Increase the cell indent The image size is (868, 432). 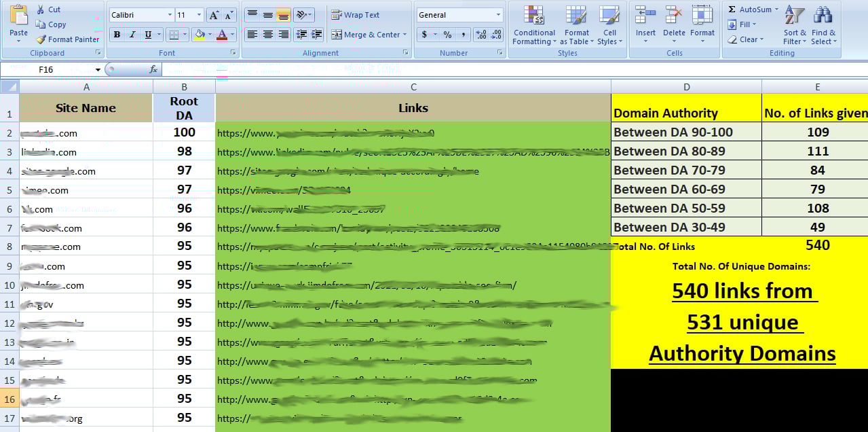pyautogui.click(x=318, y=35)
